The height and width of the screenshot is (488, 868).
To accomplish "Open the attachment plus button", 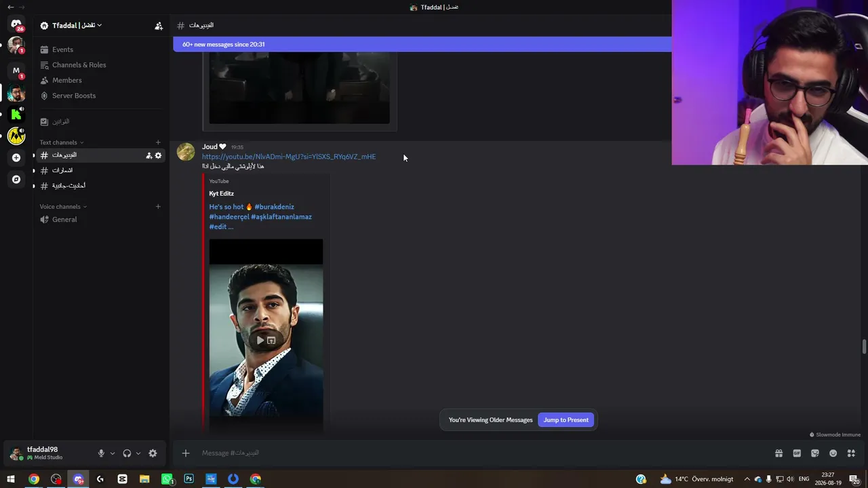I will click(186, 453).
